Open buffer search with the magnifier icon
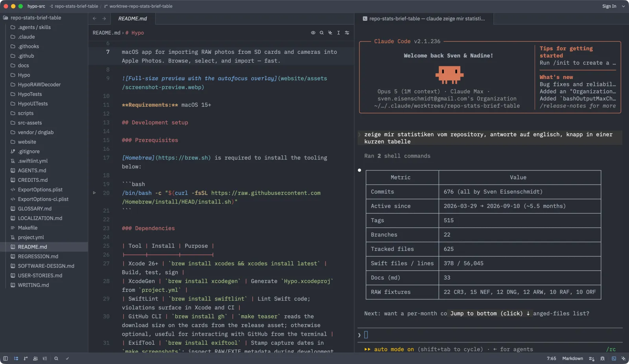This screenshot has width=629, height=364. tap(322, 33)
